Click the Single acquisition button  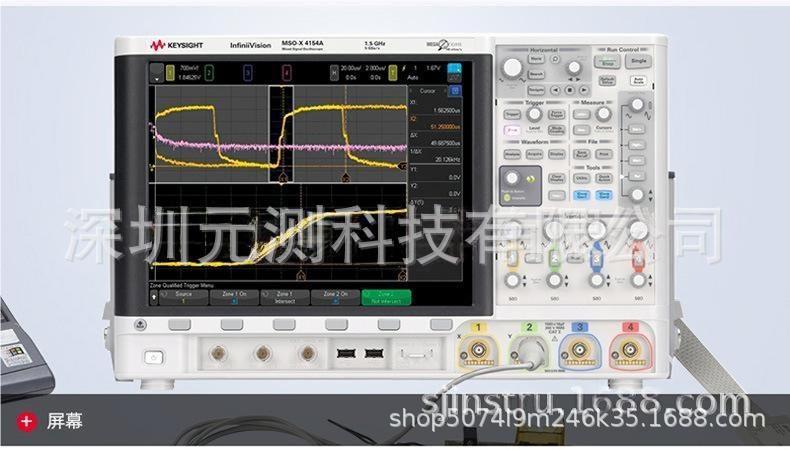(x=638, y=62)
